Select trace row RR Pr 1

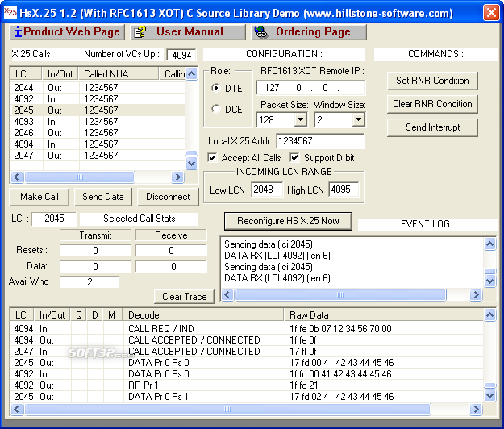pos(247,385)
